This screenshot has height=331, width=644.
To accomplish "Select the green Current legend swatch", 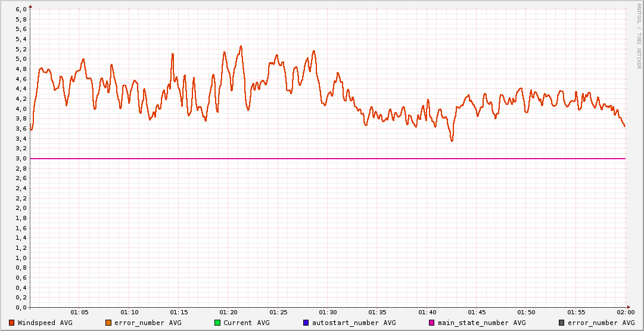I will [217, 323].
